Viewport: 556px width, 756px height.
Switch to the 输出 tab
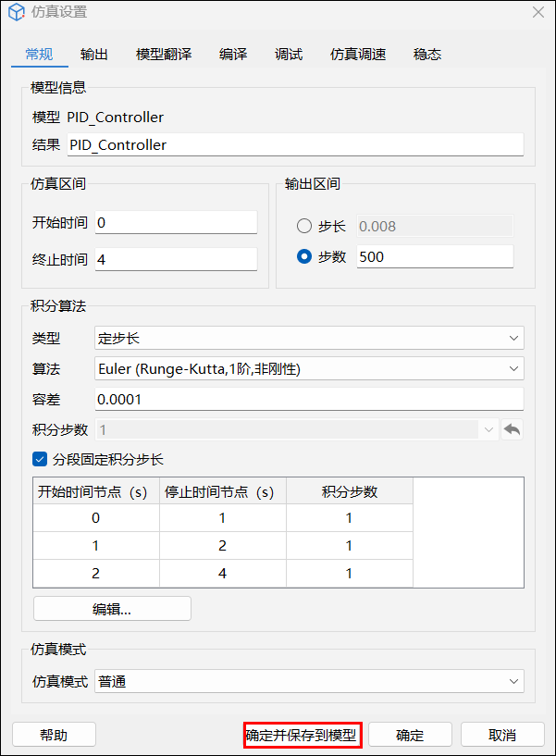tap(93, 54)
